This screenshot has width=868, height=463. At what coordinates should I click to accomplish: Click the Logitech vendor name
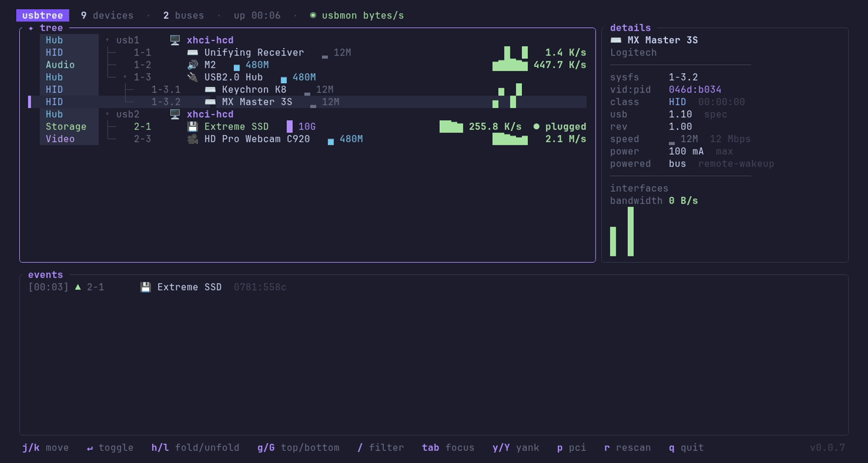634,53
